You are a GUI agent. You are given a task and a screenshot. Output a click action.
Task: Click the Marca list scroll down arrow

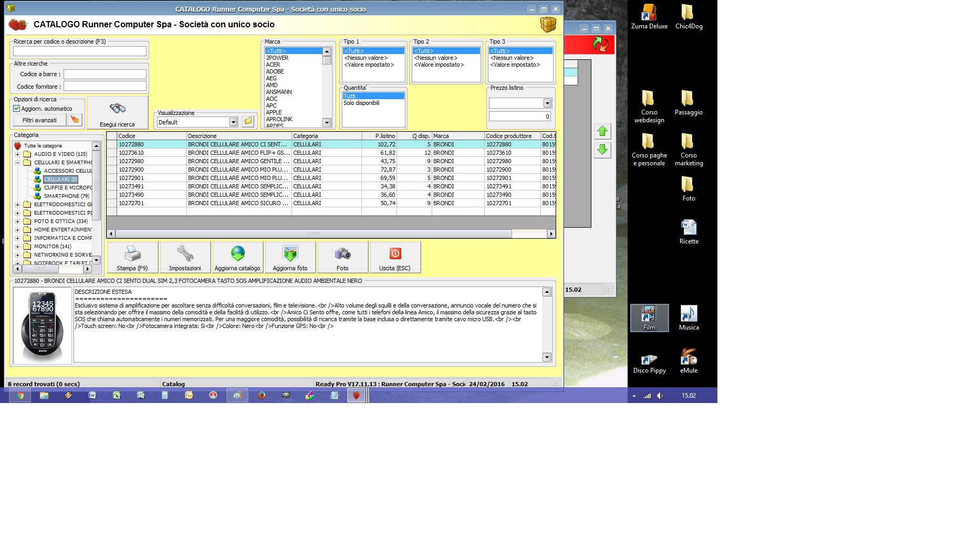click(x=327, y=123)
